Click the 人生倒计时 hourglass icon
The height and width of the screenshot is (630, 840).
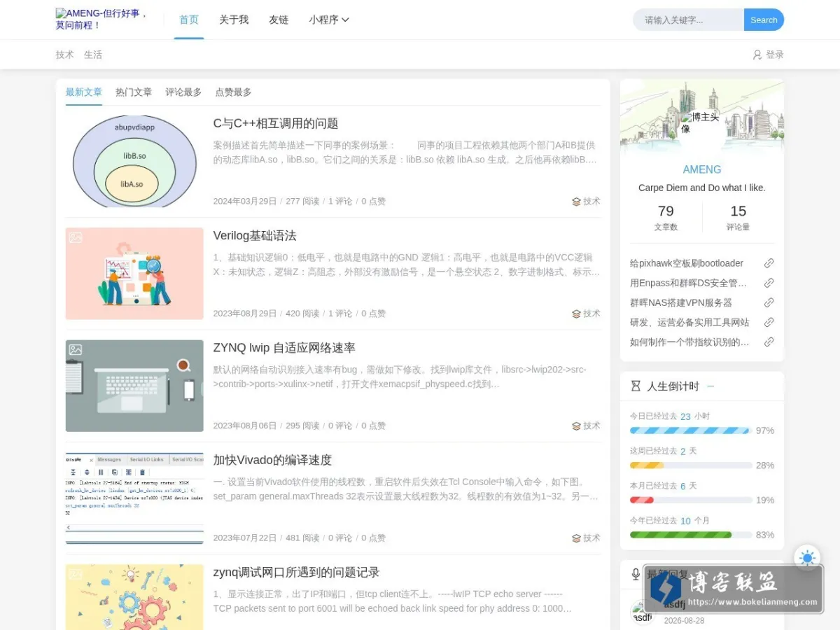(636, 386)
